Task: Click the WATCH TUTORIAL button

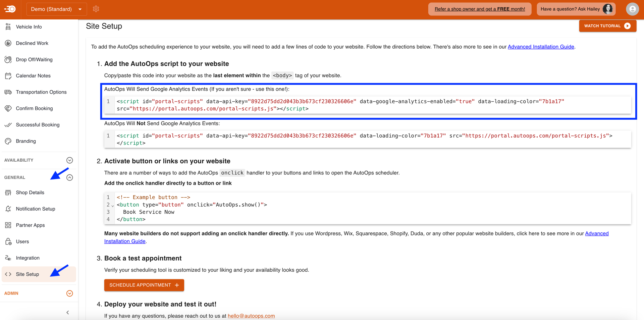Action: coord(607,26)
